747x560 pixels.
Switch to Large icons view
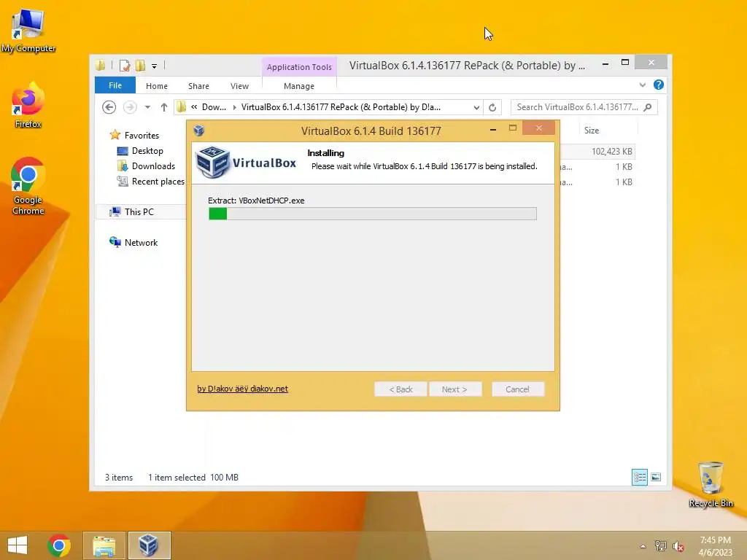coord(656,477)
